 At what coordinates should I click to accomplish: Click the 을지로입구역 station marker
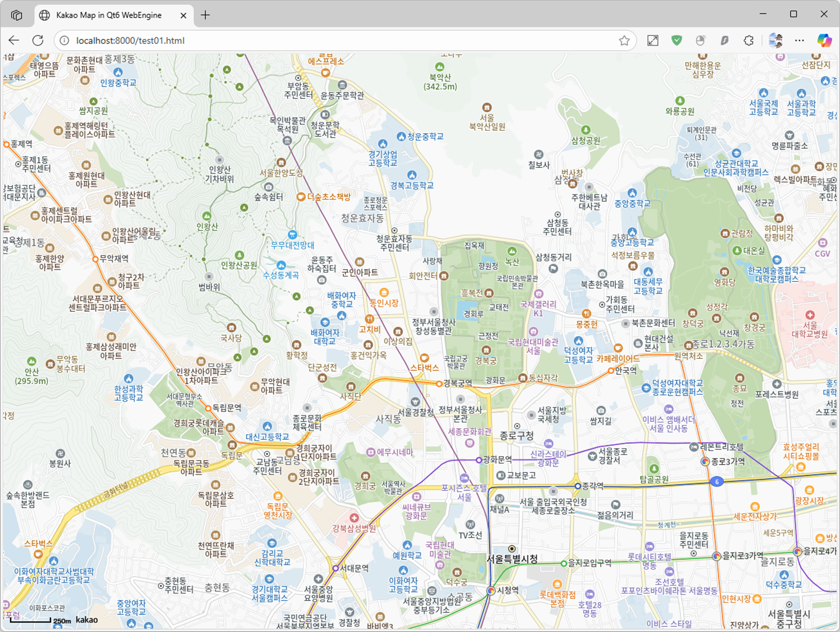pos(564,563)
